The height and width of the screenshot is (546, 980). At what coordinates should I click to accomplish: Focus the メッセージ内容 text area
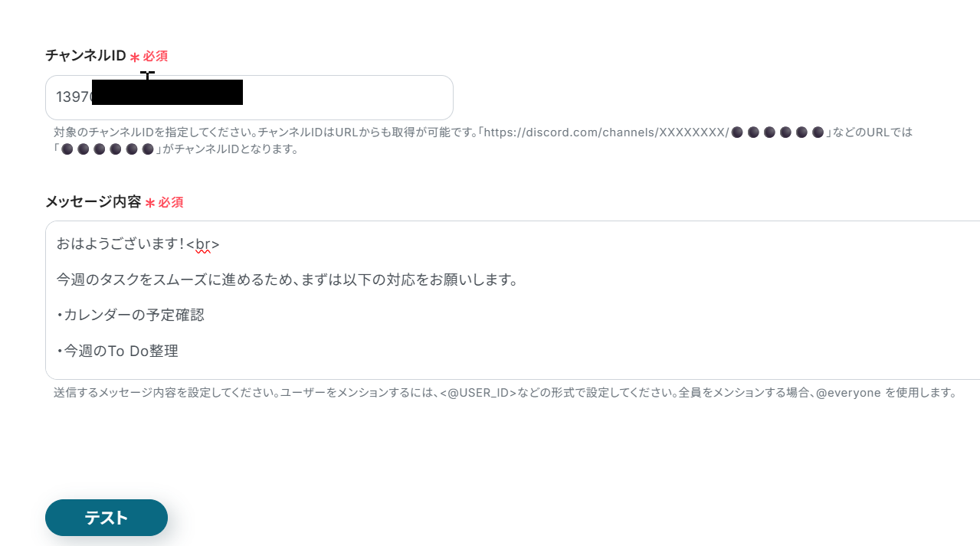(x=513, y=300)
